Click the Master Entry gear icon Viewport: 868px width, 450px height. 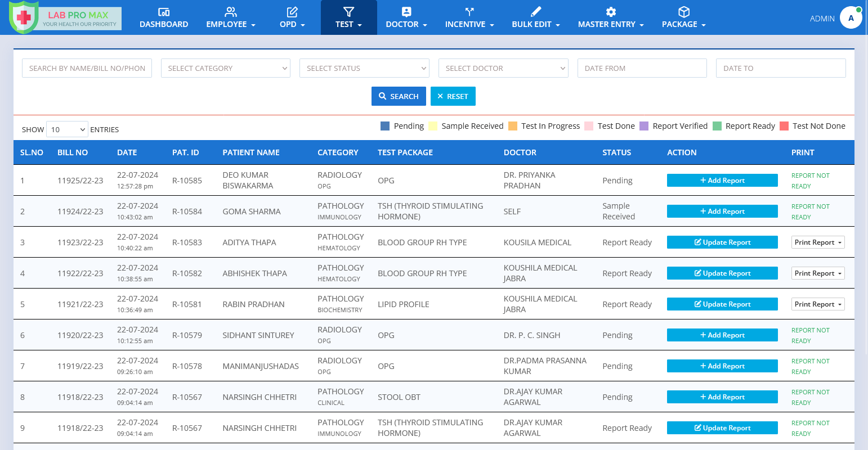611,12
